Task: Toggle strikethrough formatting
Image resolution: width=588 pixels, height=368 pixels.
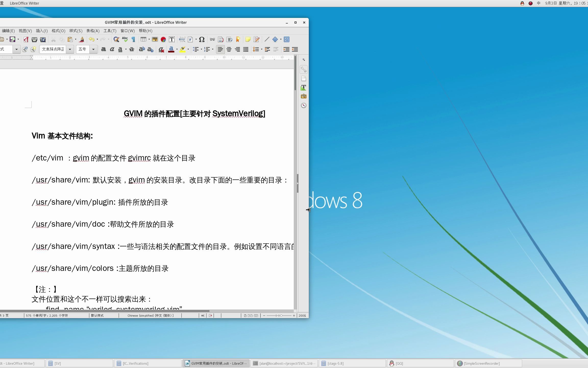Action: coord(132,49)
